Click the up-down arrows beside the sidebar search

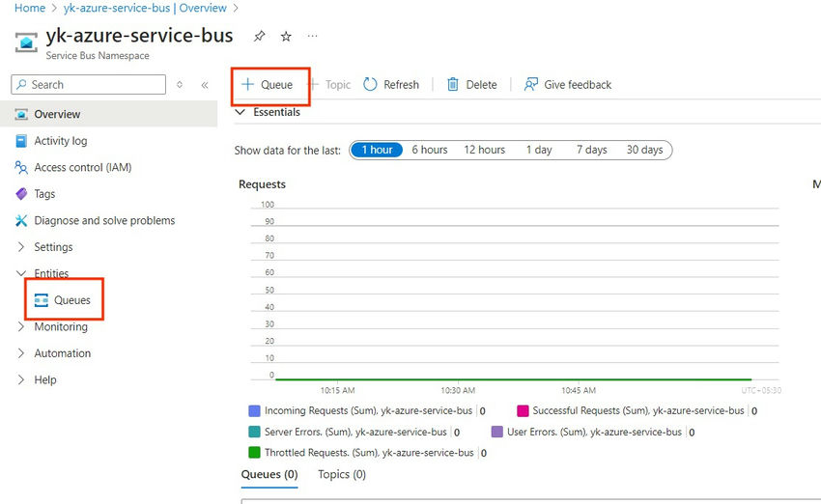coord(180,84)
